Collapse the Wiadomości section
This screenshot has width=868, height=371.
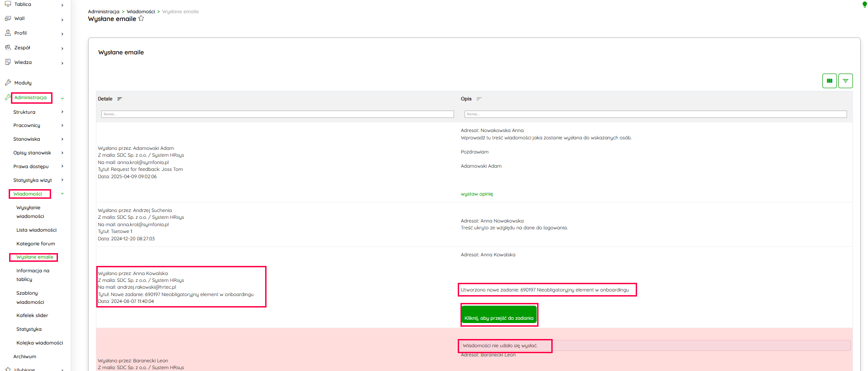pos(62,194)
